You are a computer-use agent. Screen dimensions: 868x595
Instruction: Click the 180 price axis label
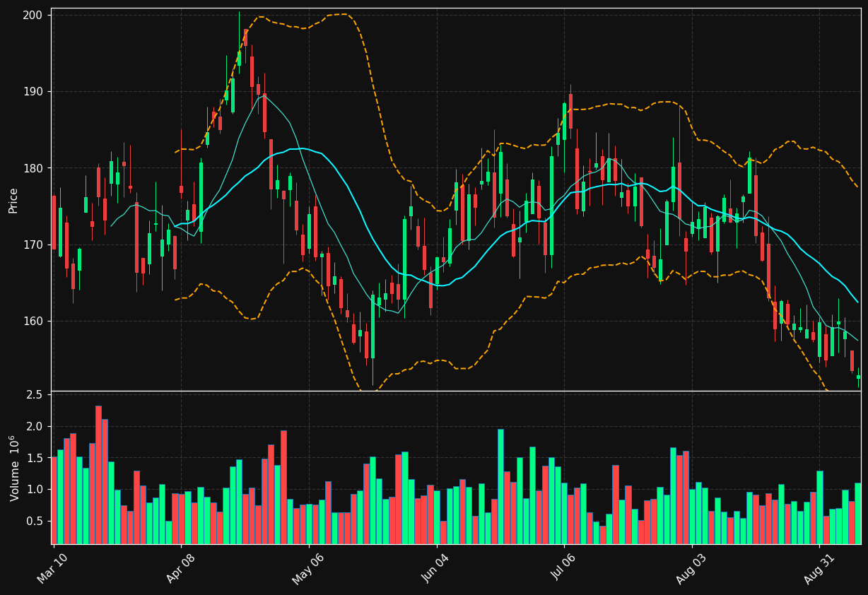[x=34, y=168]
